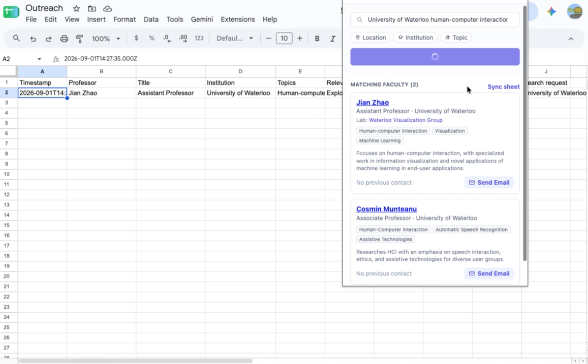Select the Topic filter chip

(456, 38)
